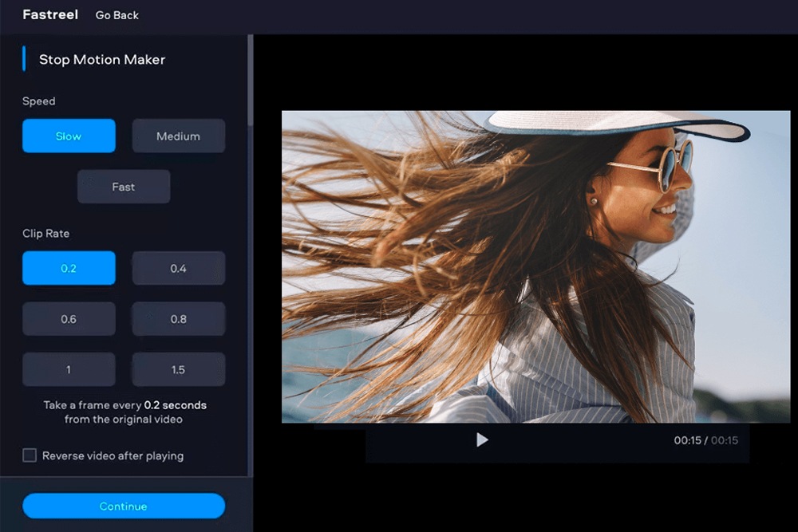Click the Continue button
798x532 pixels.
coord(123,506)
